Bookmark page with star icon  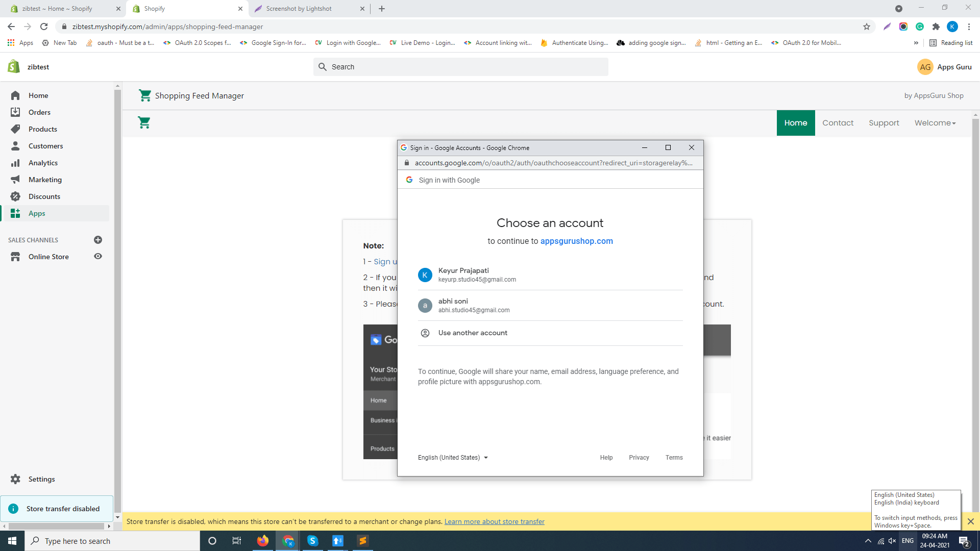click(x=867, y=27)
